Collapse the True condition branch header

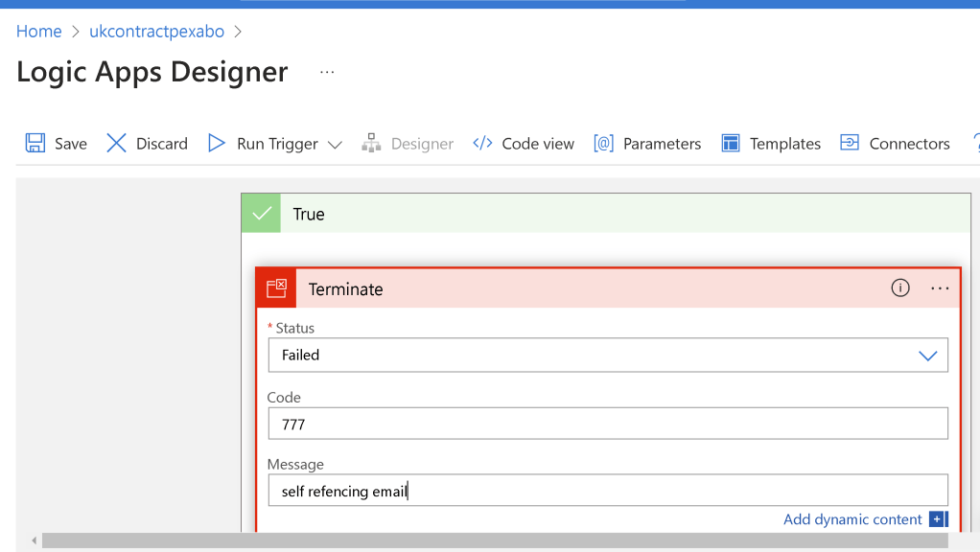(606, 214)
